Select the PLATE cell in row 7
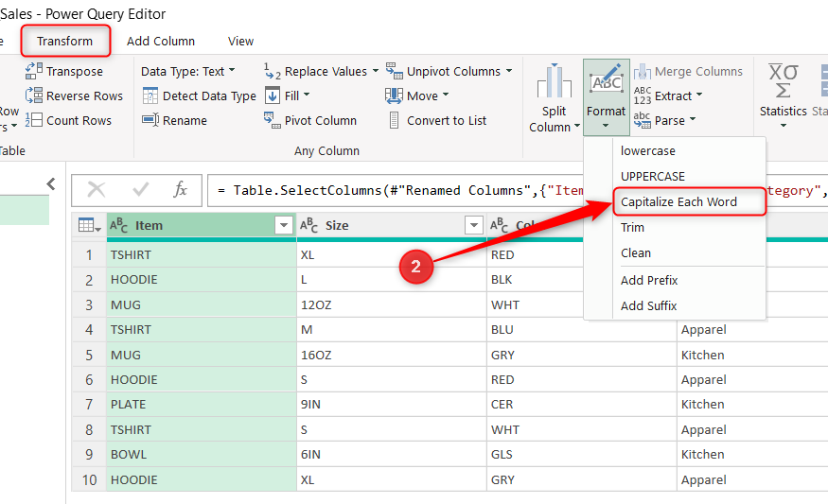This screenshot has width=828, height=504. pyautogui.click(x=202, y=405)
